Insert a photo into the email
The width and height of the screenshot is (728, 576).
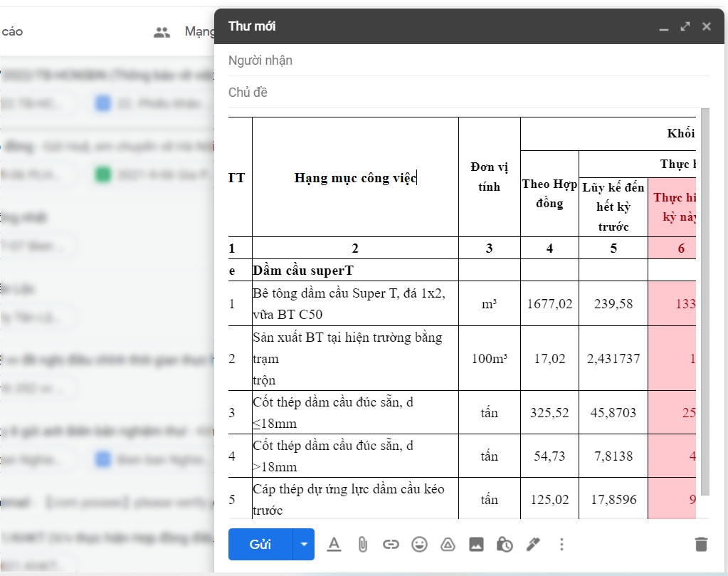[x=476, y=544]
